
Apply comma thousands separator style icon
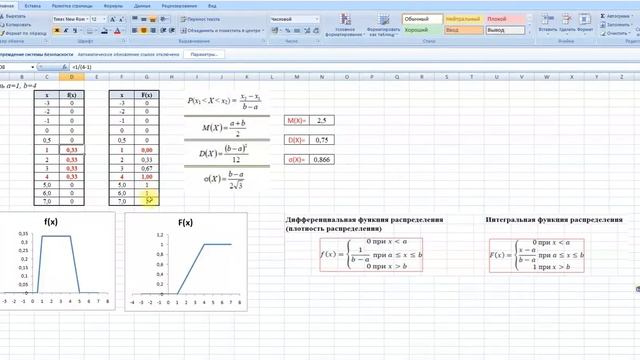(297, 31)
